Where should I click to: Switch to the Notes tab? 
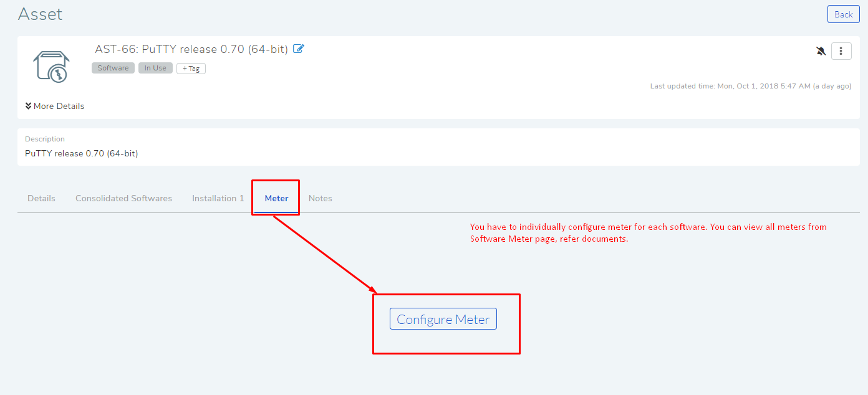[321, 198]
